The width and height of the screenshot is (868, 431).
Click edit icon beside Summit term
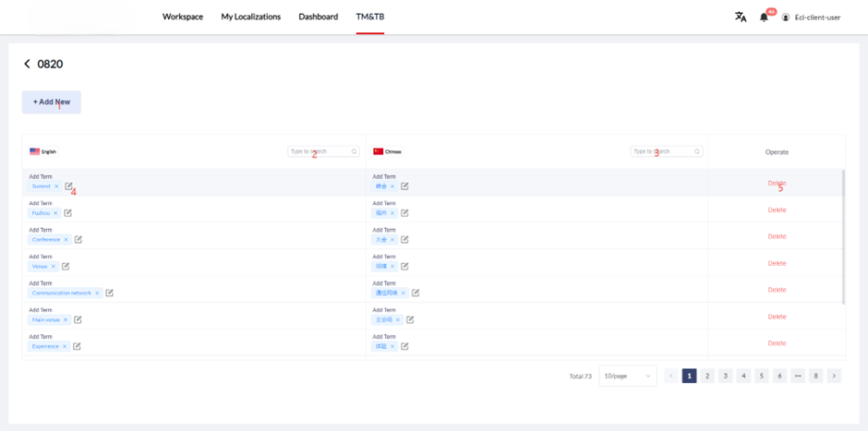pyautogui.click(x=69, y=186)
